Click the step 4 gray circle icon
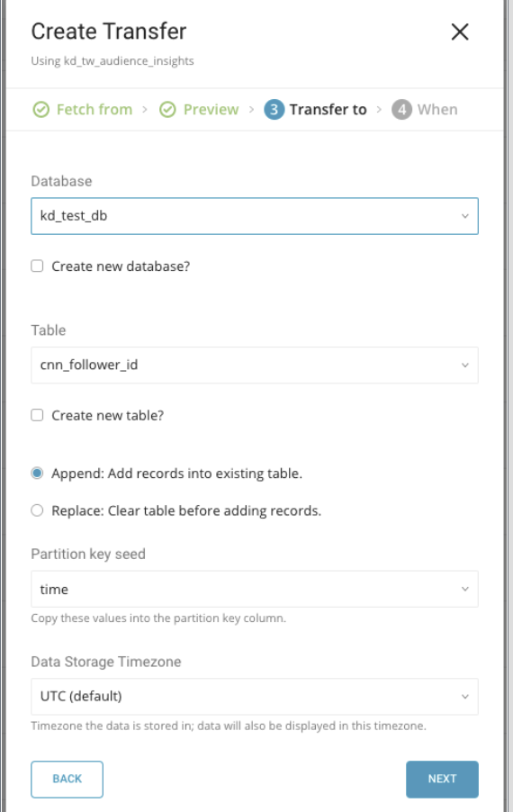The image size is (513, 812). pos(401,110)
